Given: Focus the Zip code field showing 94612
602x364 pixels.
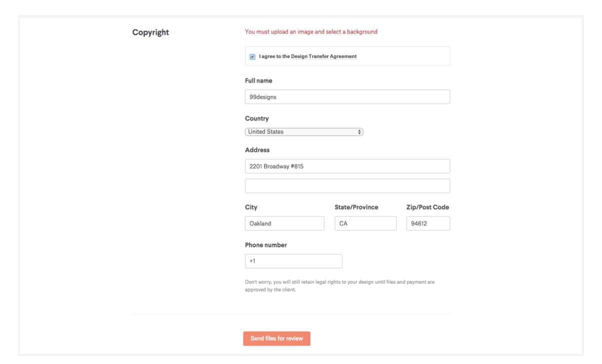Looking at the screenshot, I should click(x=427, y=223).
